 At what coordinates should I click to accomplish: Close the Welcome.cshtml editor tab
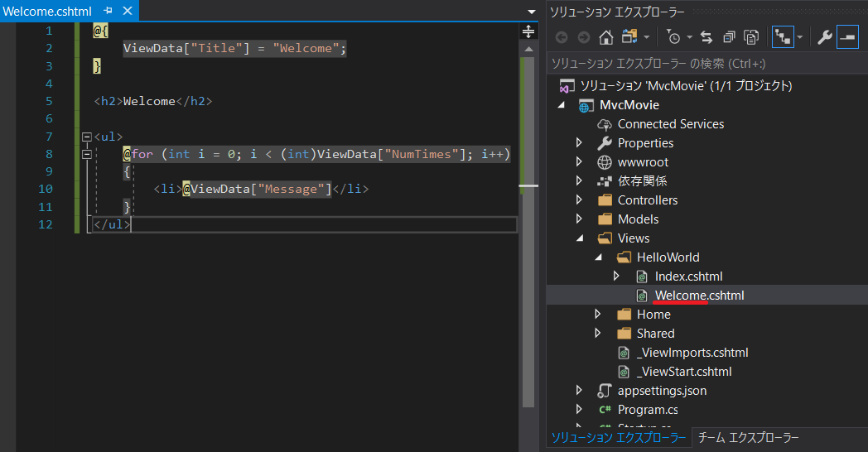click(x=128, y=11)
